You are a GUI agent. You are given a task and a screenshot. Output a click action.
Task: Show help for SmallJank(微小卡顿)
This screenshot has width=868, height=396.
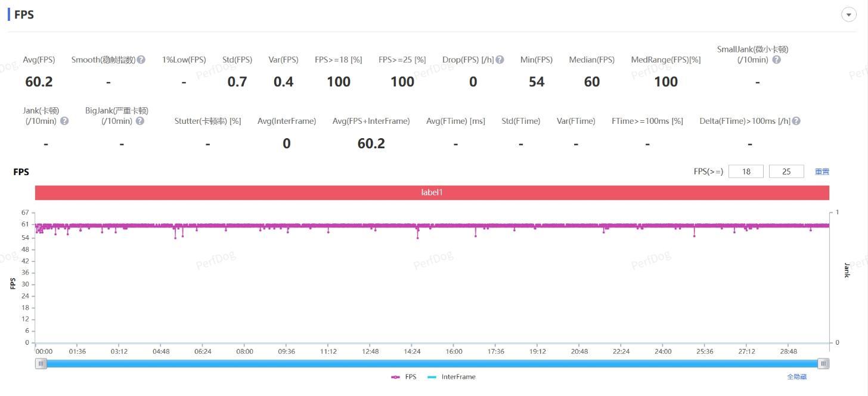point(776,60)
